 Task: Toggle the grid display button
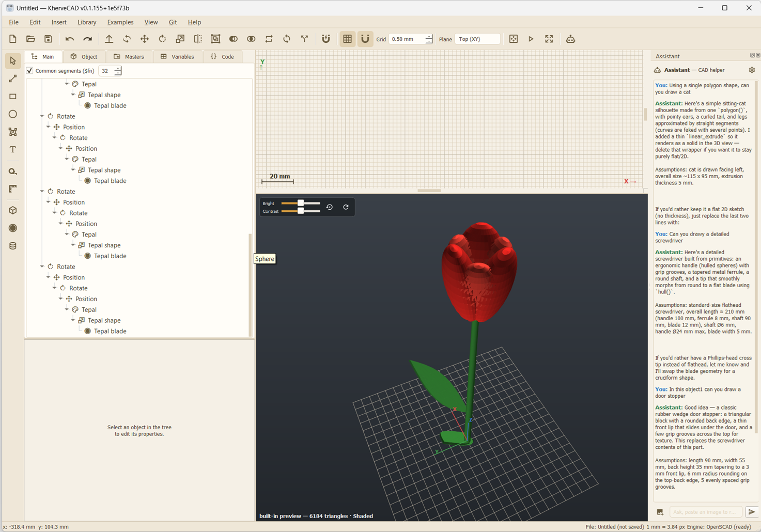coord(347,39)
